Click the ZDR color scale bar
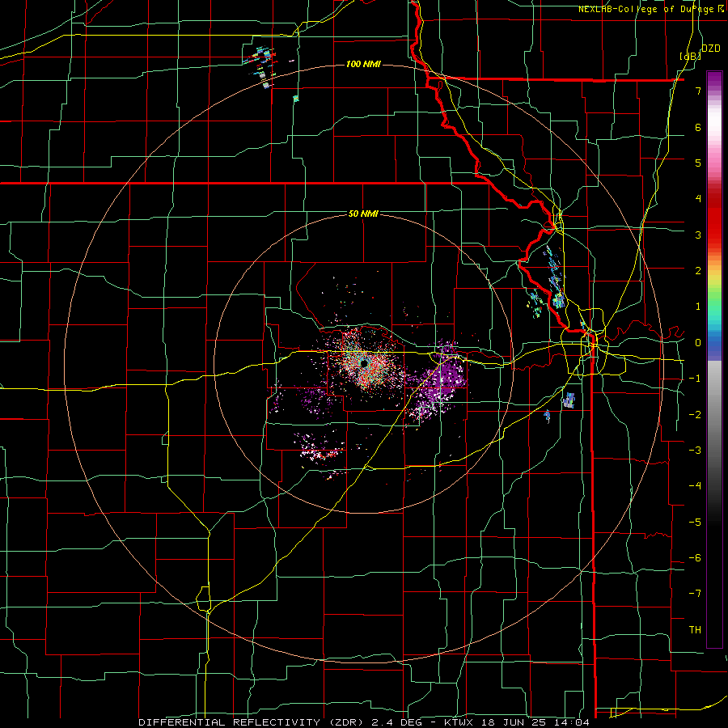This screenshot has height=728, width=728. [714, 359]
